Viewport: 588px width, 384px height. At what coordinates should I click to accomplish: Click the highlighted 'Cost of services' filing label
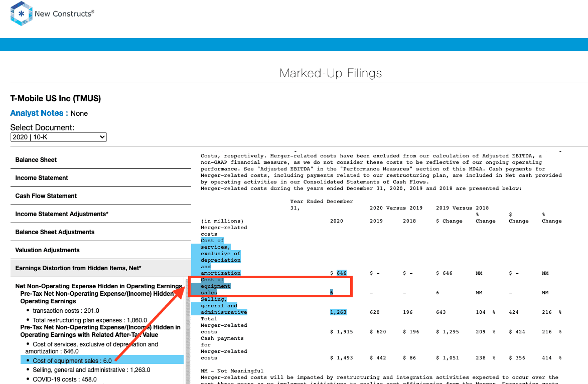coord(221,257)
